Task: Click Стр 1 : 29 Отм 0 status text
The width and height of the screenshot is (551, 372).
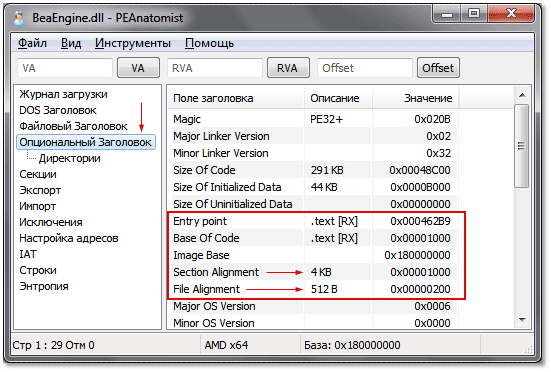Action: 53,345
